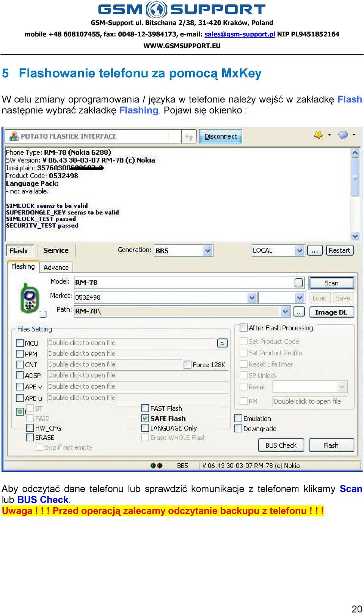The height and width of the screenshot is (613, 364).
Task: Click the ADSP file path field
Action: click(138, 375)
